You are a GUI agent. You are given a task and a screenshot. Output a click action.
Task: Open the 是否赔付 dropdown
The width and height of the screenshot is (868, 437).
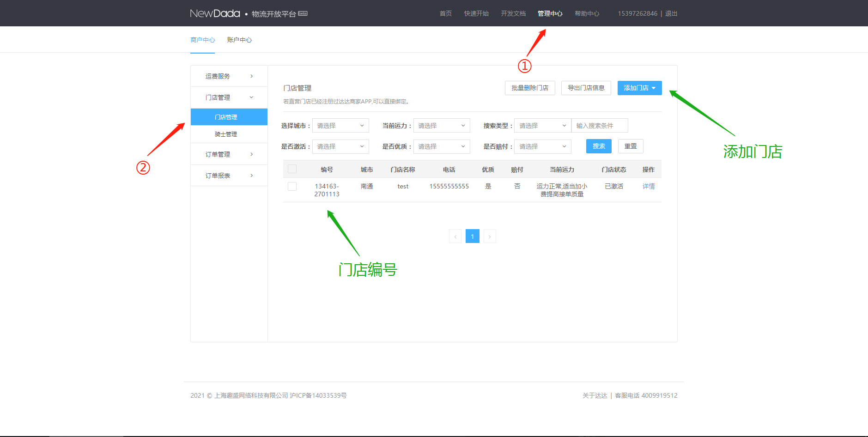542,146
